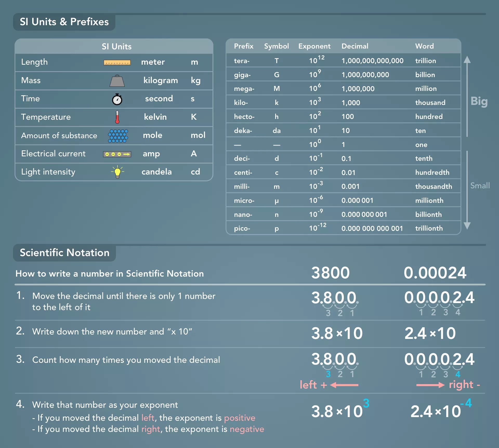The width and height of the screenshot is (499, 448).
Task: Click the red right arrow beside 'right -'
Action: pos(430,385)
